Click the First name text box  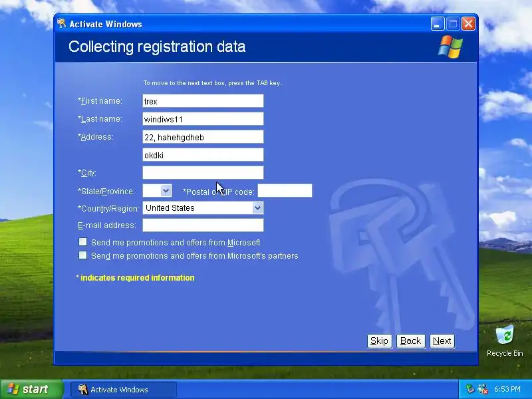click(203, 101)
